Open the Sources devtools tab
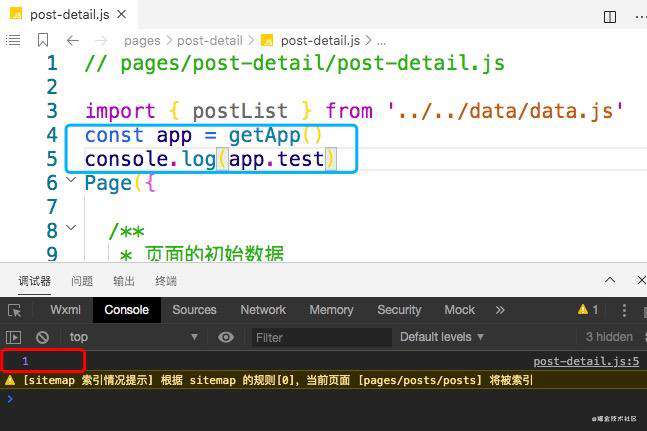The width and height of the screenshot is (647, 431). 194,310
